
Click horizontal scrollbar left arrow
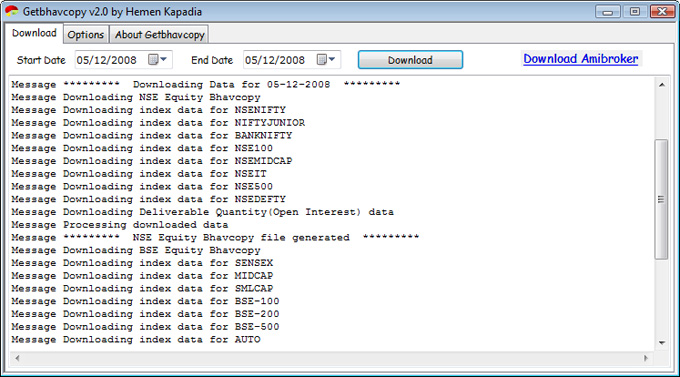coord(17,358)
